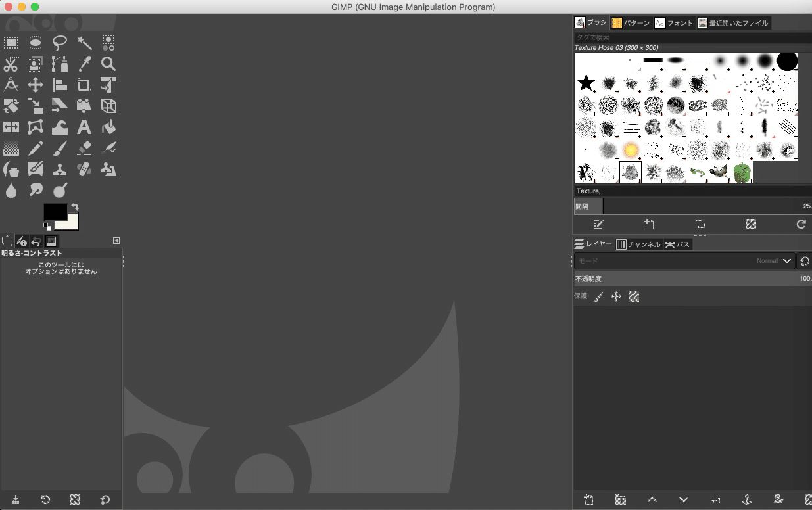Activate the Airbrush tool
The height and width of the screenshot is (510, 812).
108,148
